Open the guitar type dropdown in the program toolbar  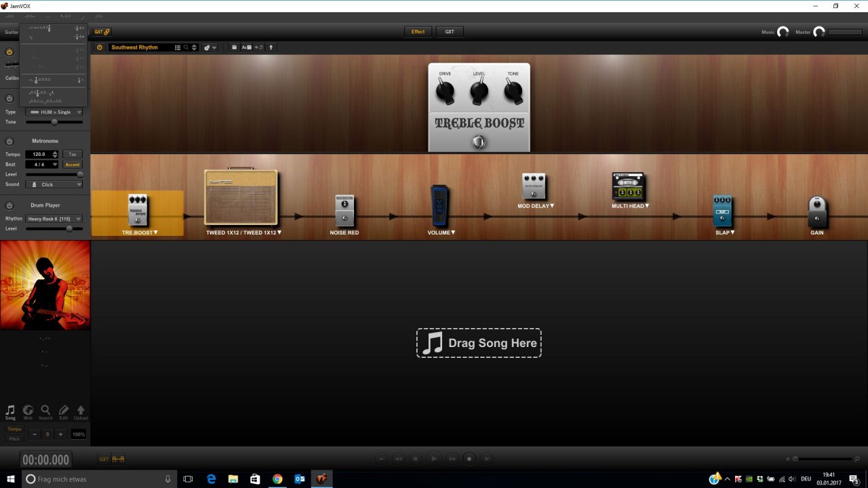210,47
